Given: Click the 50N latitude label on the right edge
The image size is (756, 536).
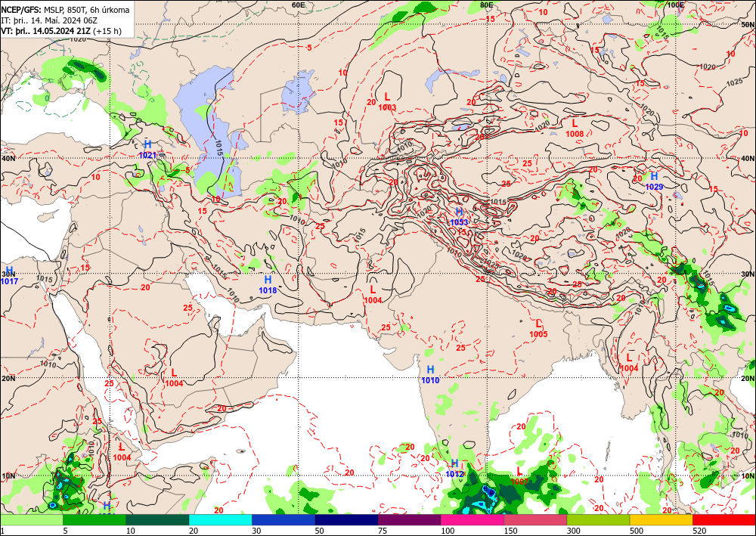Looking at the screenshot, I should pos(748,25).
